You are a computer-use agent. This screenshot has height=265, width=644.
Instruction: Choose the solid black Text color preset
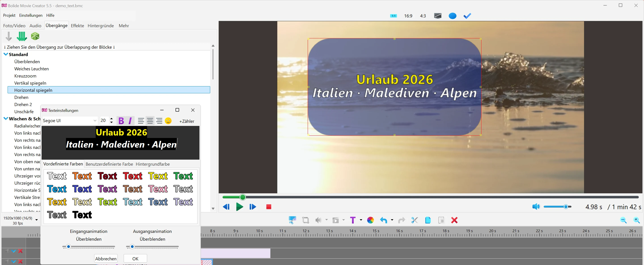82,215
